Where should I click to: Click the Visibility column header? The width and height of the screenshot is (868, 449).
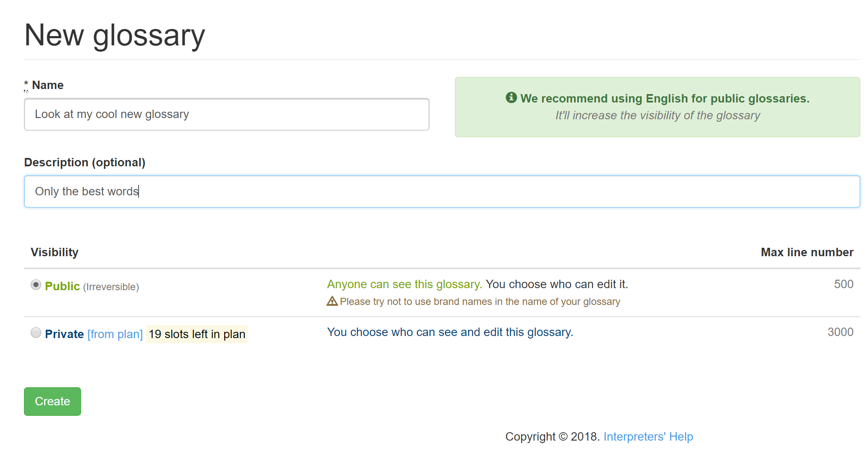[55, 252]
